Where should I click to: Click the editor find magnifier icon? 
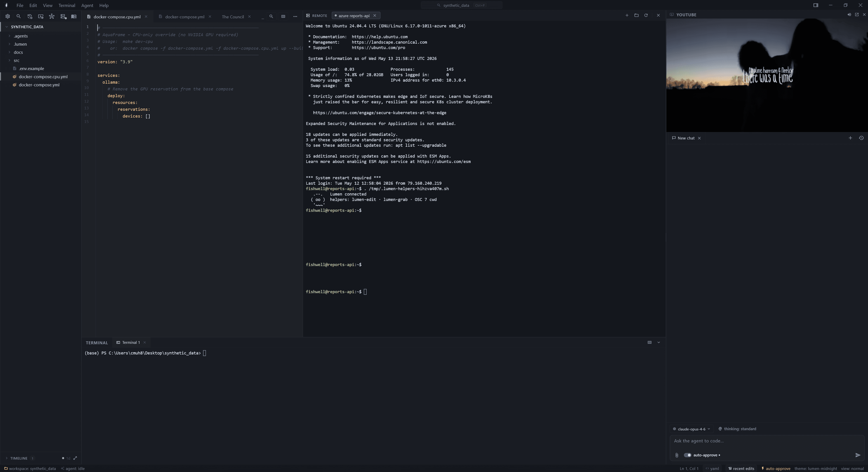click(x=271, y=16)
